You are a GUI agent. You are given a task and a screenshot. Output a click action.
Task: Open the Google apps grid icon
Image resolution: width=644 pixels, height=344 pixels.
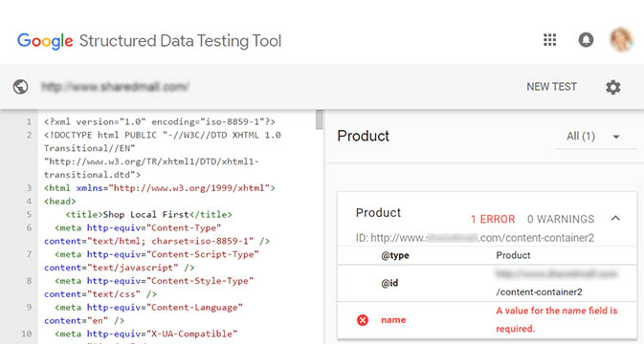(549, 40)
